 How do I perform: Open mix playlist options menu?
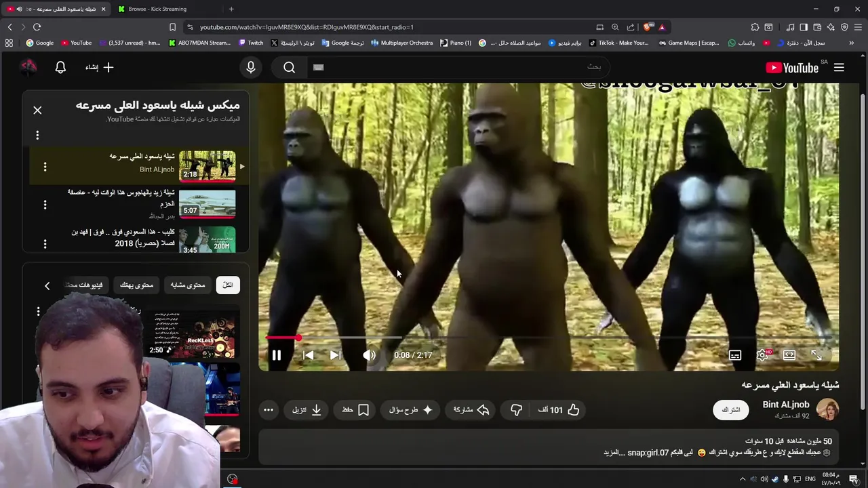37,135
